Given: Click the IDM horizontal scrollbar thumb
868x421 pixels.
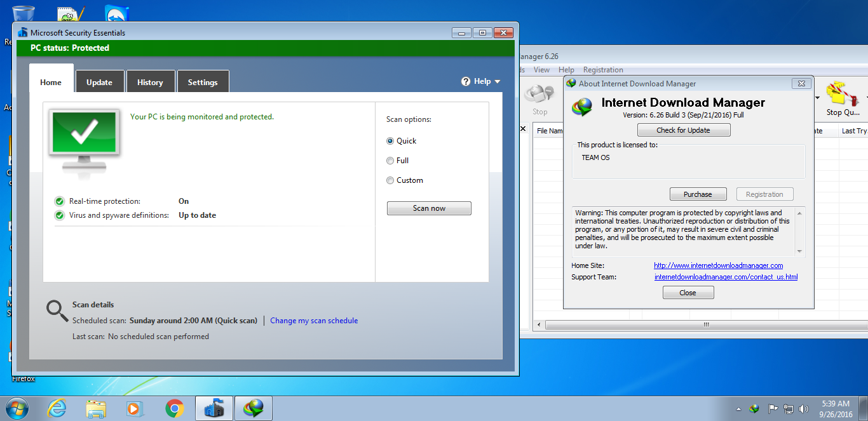Looking at the screenshot, I should 705,324.
